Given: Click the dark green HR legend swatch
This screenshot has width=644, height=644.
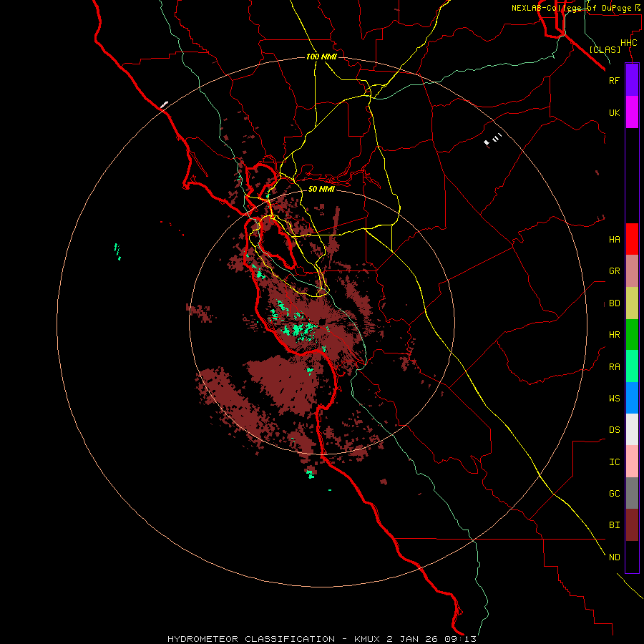Looking at the screenshot, I should (x=632, y=334).
